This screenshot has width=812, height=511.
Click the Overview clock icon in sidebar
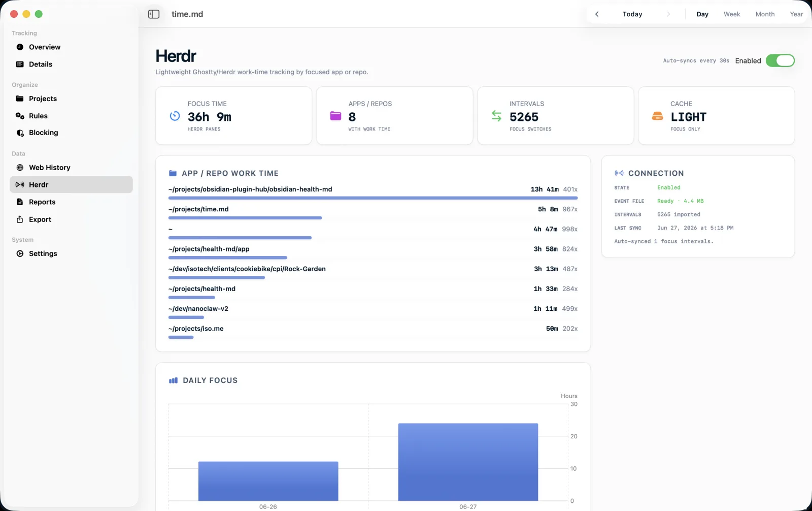[20, 47]
